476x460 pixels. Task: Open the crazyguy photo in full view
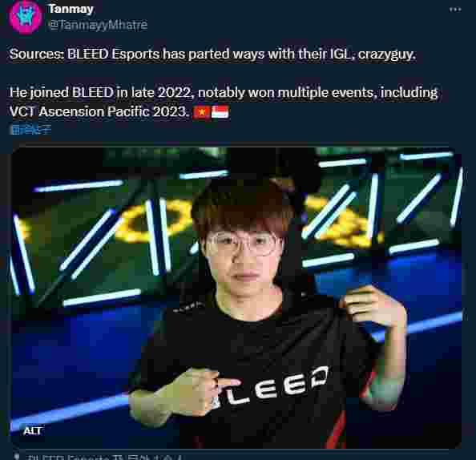[236, 297]
